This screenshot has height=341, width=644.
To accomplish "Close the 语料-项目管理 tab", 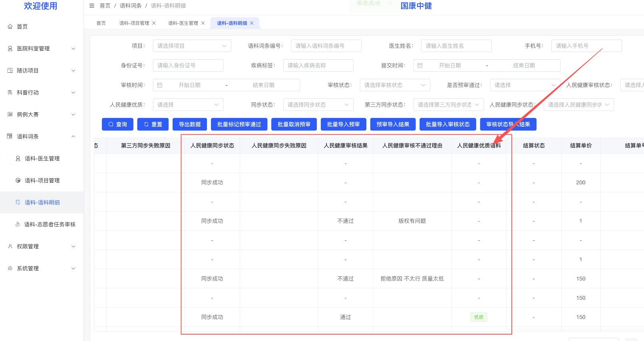I will click(154, 23).
